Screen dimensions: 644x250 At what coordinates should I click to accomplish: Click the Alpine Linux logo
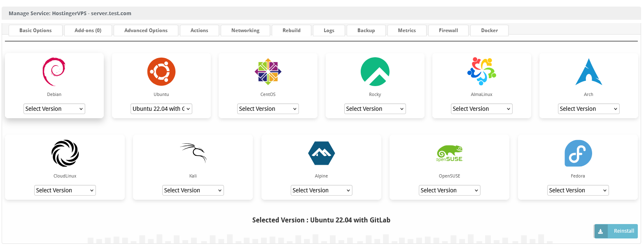[321, 153]
